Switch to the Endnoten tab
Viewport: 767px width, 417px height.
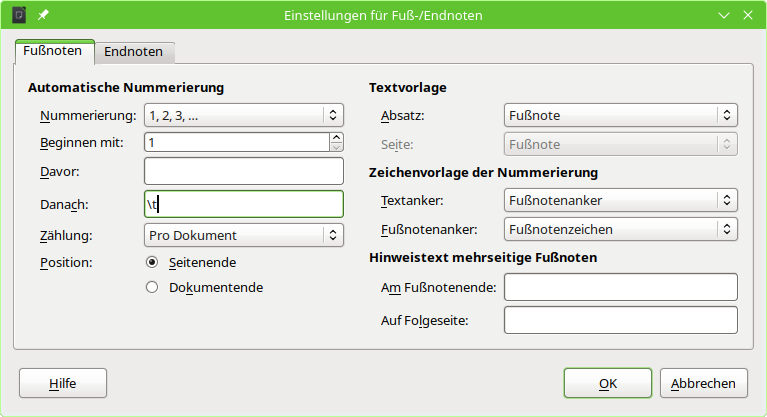pos(136,52)
